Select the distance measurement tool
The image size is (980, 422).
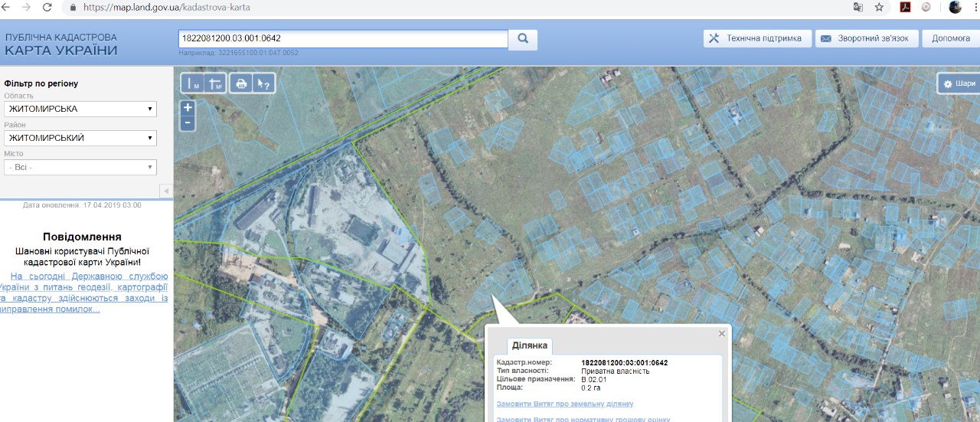[193, 83]
